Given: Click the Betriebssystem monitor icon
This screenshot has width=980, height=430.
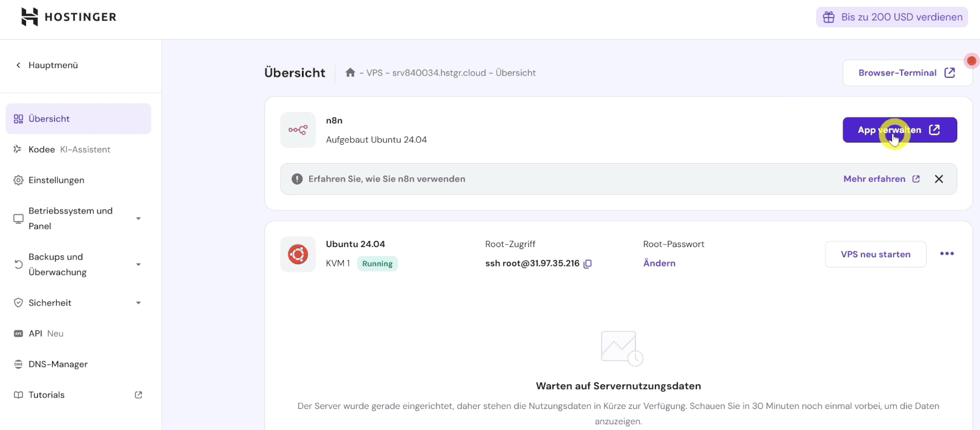Looking at the screenshot, I should [18, 219].
